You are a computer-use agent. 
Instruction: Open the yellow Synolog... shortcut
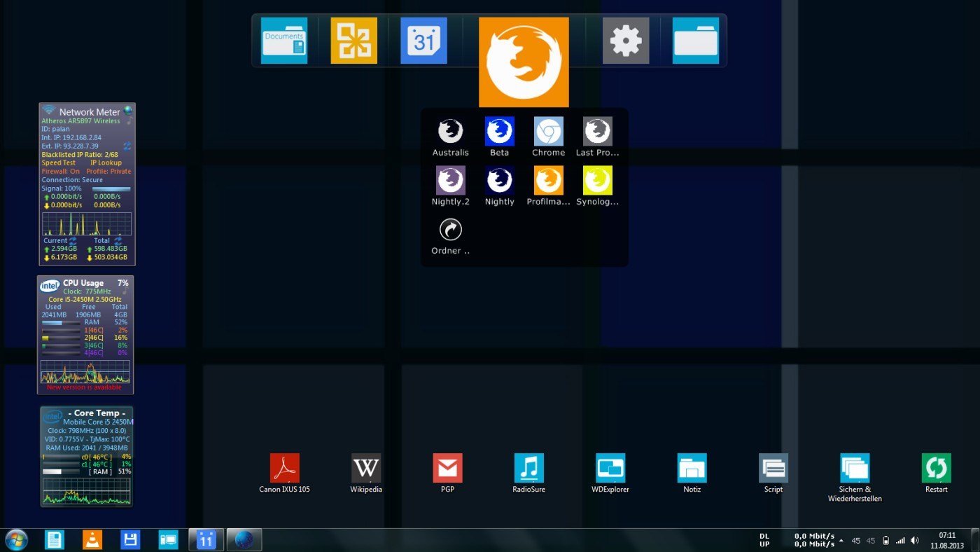[x=598, y=186]
